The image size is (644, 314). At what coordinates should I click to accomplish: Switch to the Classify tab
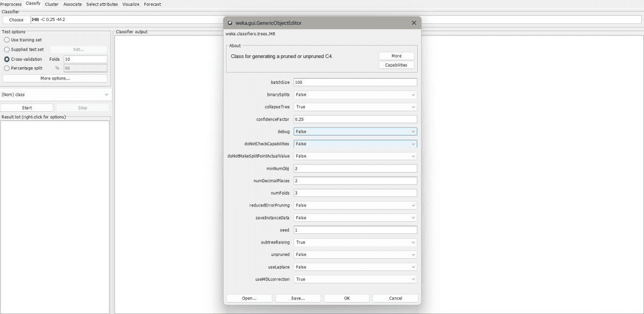[33, 3]
